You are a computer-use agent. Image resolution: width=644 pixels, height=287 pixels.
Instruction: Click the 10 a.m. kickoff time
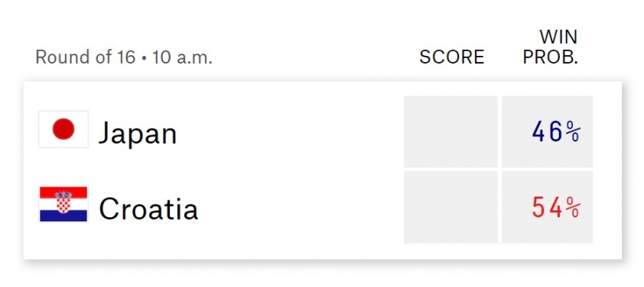pyautogui.click(x=182, y=57)
